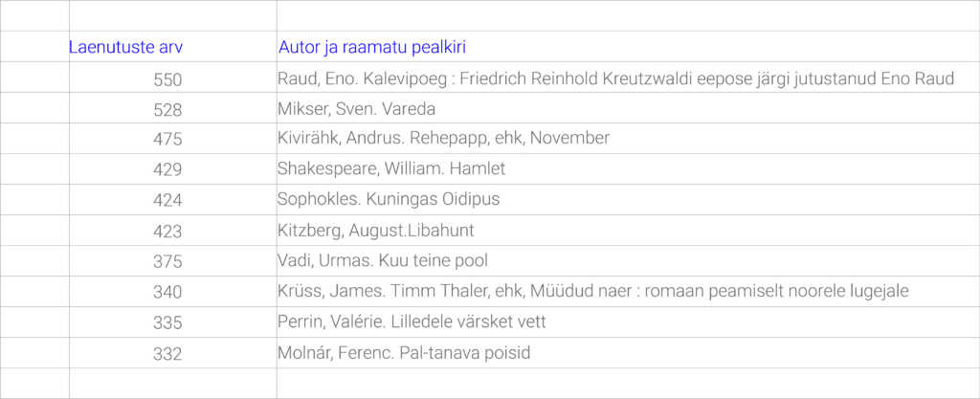Click the cell showing 423
This screenshot has width=980, height=399.
pos(172,230)
